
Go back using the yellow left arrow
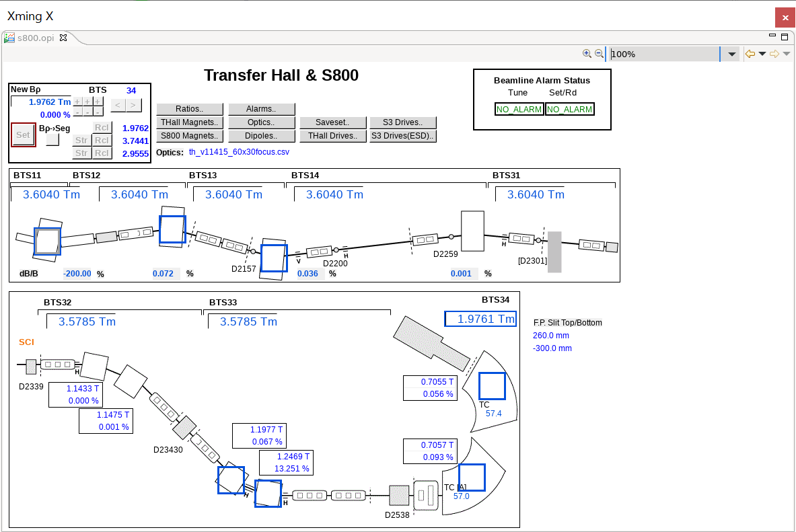click(x=750, y=54)
